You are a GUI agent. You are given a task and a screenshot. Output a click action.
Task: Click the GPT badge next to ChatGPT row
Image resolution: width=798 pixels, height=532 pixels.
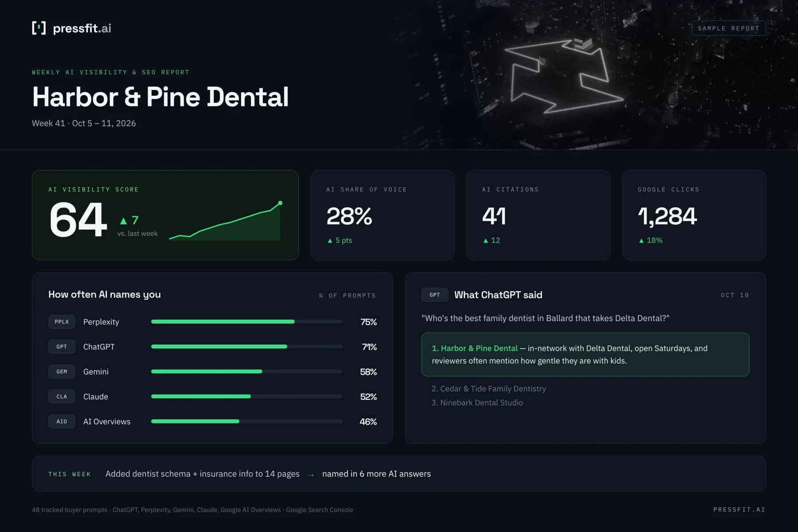tap(62, 347)
